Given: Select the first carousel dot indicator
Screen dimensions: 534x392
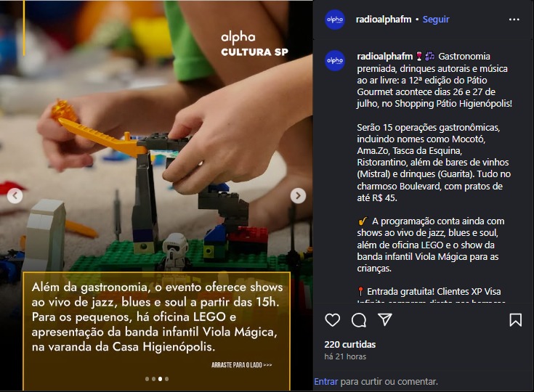Looking at the screenshot, I should [x=147, y=379].
